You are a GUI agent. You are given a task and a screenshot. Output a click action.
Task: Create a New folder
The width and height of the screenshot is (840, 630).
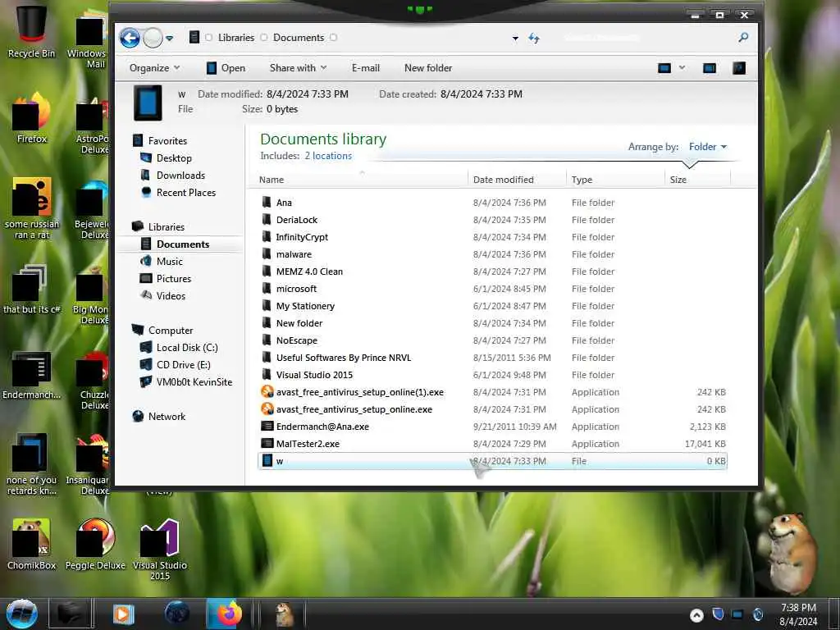click(428, 68)
